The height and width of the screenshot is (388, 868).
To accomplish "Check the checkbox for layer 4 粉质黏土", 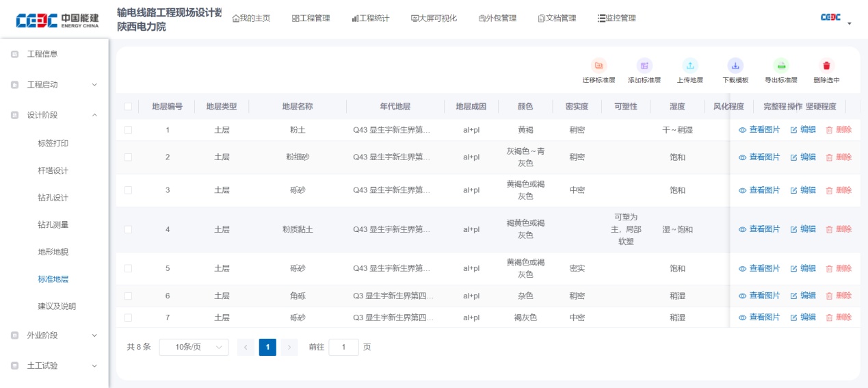I will (128, 229).
